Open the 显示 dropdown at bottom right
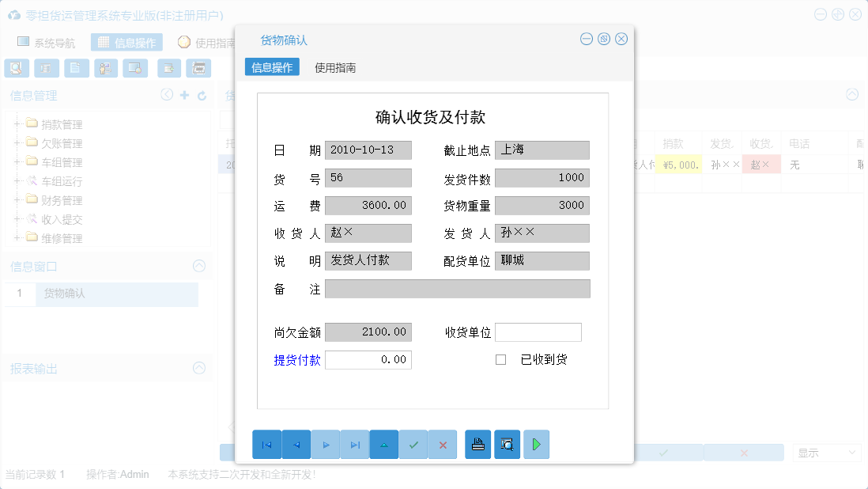The width and height of the screenshot is (868, 489). click(825, 452)
